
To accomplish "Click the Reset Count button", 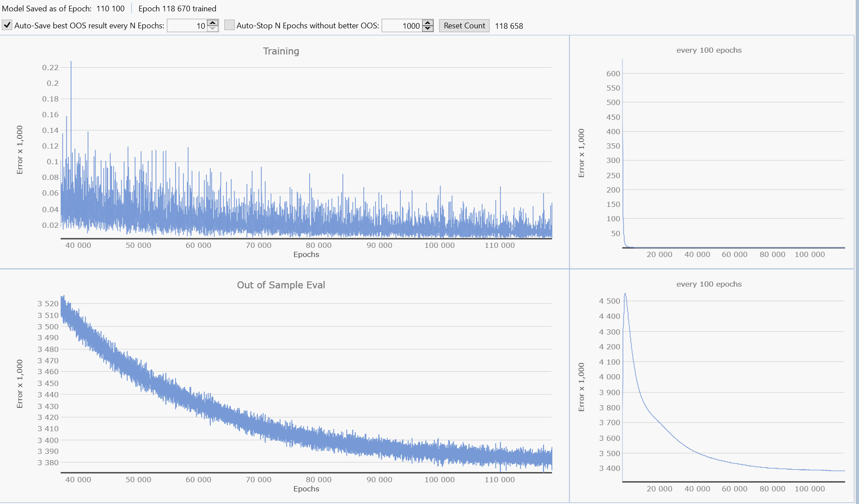I will coord(464,26).
